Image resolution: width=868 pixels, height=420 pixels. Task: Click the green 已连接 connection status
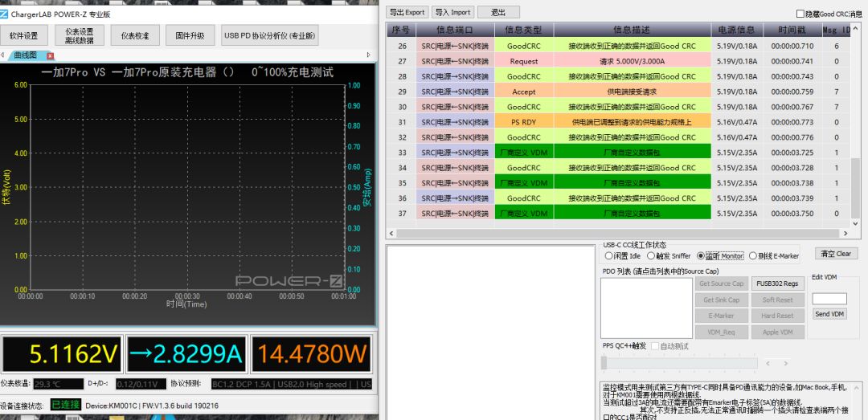coord(66,405)
